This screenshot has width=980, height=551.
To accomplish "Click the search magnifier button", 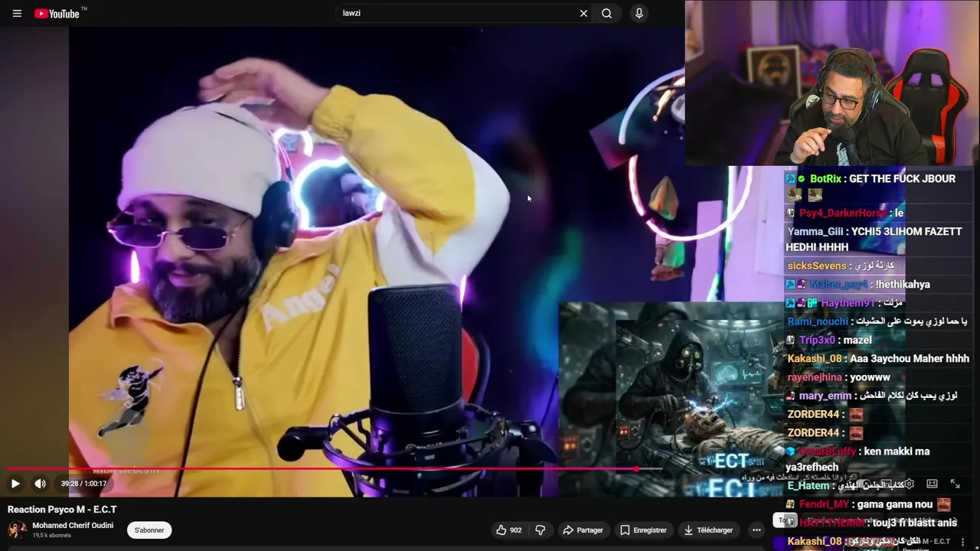I will pos(607,13).
